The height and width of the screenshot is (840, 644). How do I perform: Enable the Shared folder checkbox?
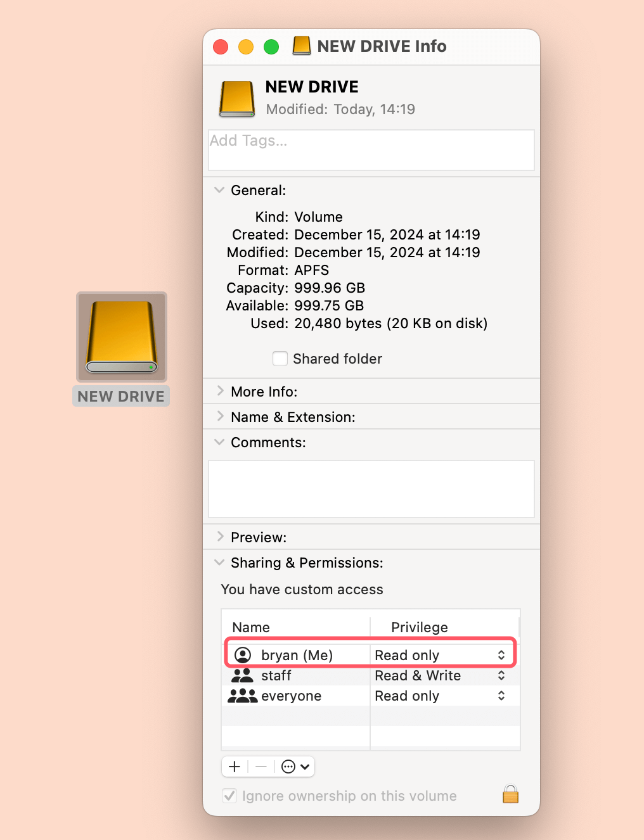pos(280,359)
